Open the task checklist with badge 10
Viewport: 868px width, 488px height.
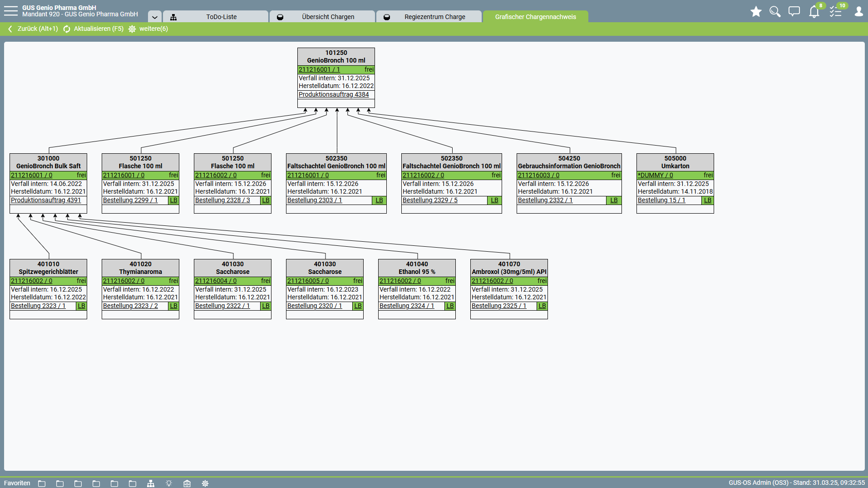click(x=835, y=12)
